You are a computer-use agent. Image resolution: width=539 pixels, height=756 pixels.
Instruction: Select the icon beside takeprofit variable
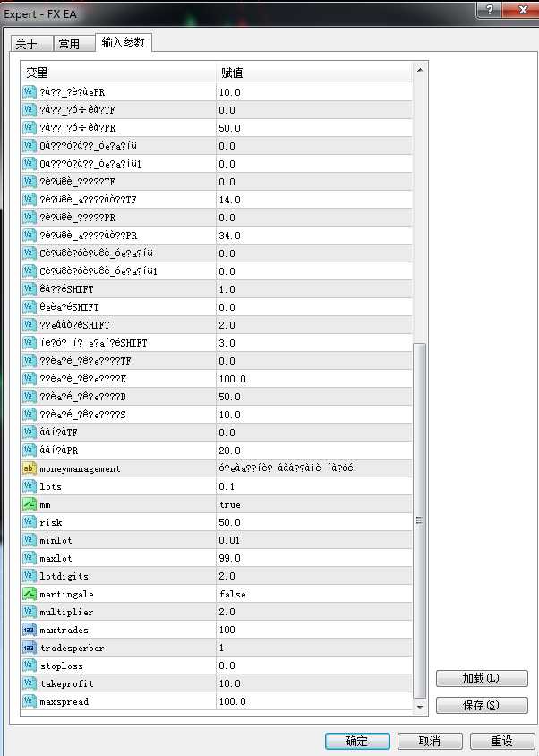(29, 683)
